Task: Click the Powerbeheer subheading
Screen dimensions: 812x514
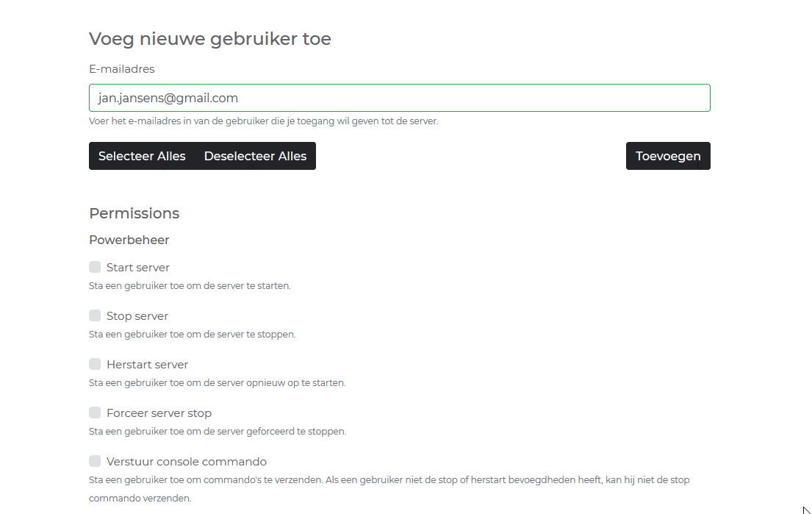Action: pos(129,240)
